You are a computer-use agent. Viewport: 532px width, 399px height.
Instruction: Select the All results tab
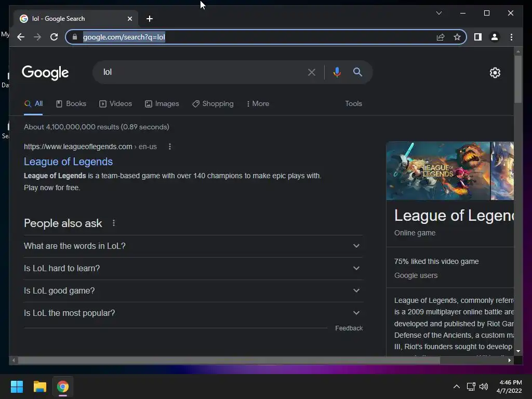pyautogui.click(x=33, y=104)
